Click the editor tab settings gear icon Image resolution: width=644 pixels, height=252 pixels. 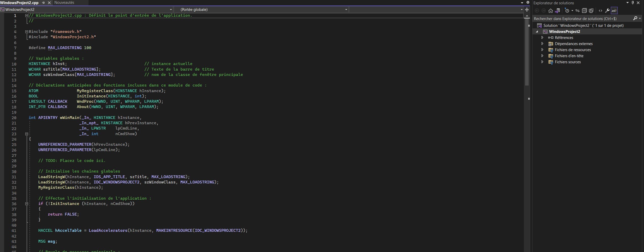(528, 3)
